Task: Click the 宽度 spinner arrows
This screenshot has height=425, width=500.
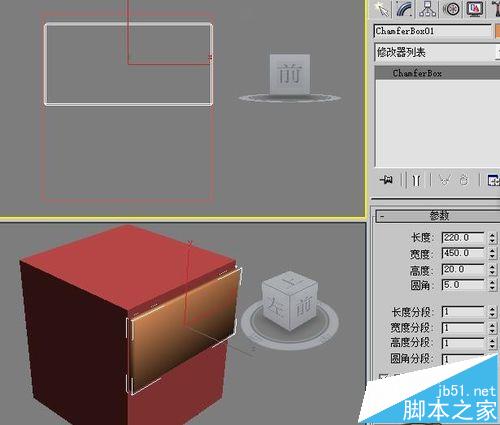Action: 492,253
